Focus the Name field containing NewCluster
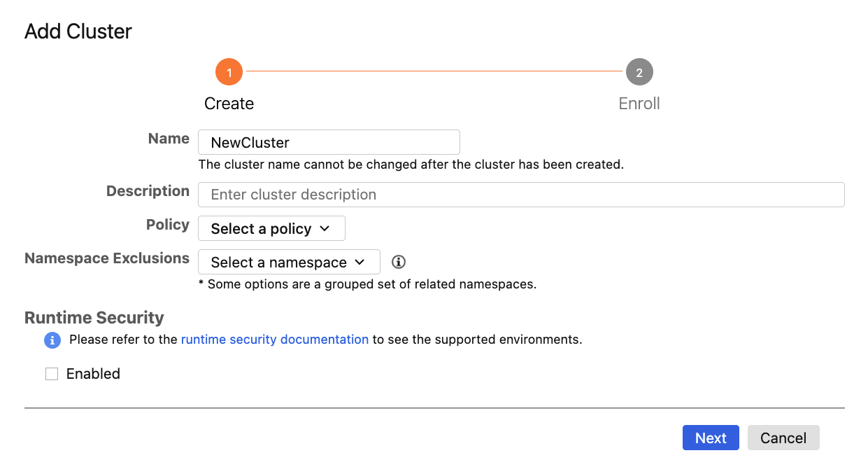This screenshot has width=868, height=467. coord(329,142)
